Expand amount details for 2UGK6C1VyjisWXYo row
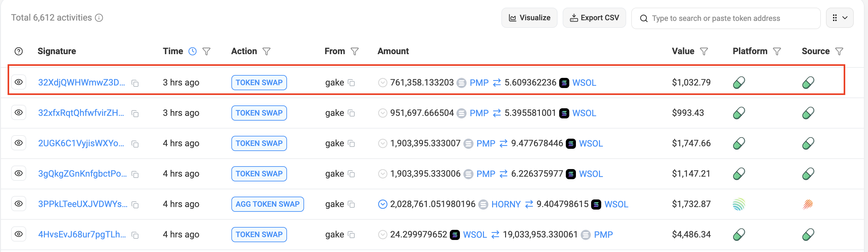 click(382, 143)
